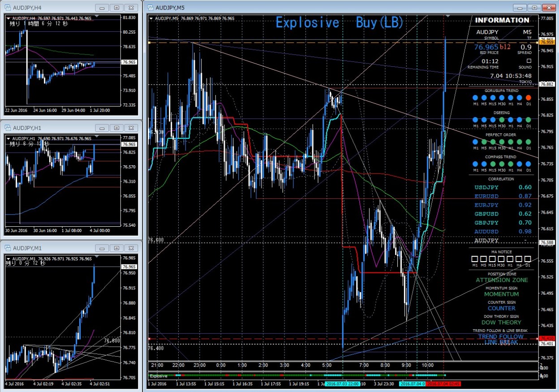
Task: Click the bid price 76.965
Action: pyautogui.click(x=486, y=47)
